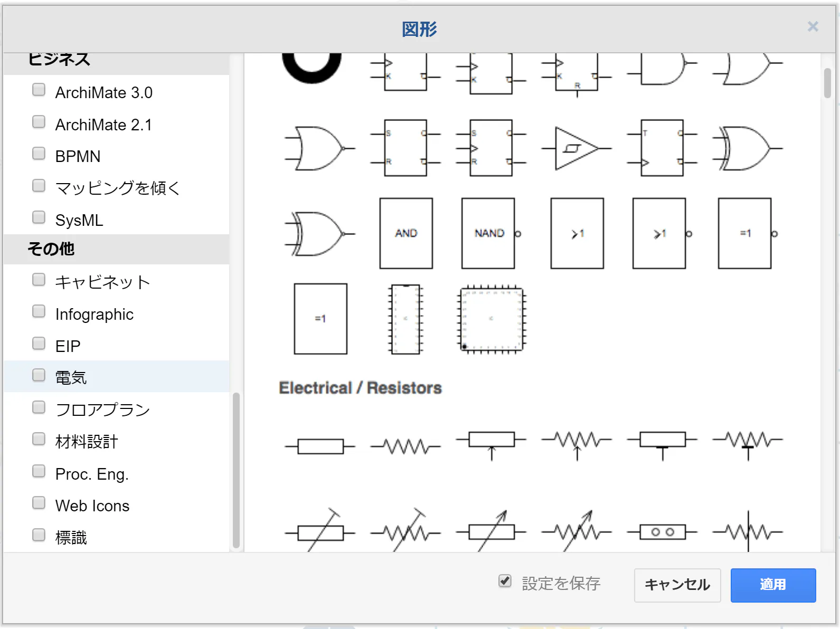
Task: Check the ArchiMate 2.1 library box
Action: [39, 122]
